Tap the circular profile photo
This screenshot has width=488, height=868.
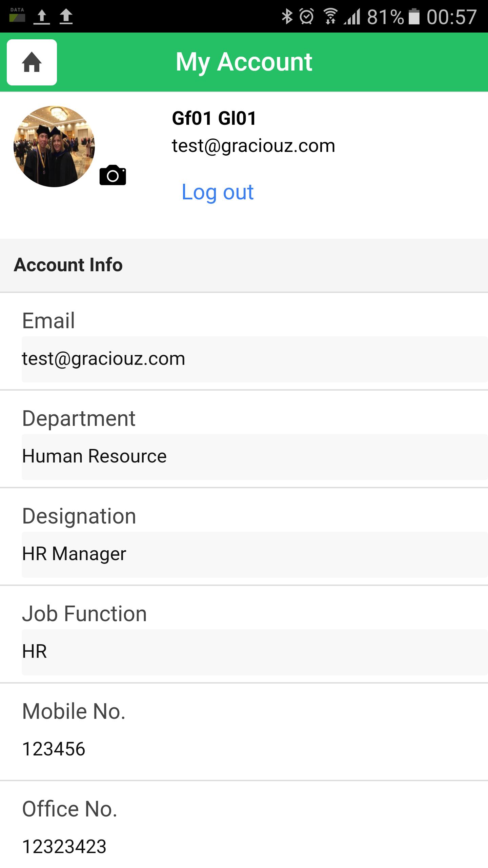(54, 146)
